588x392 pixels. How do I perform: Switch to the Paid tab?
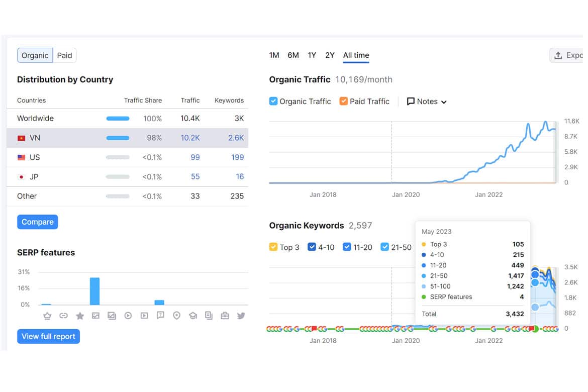(x=64, y=55)
